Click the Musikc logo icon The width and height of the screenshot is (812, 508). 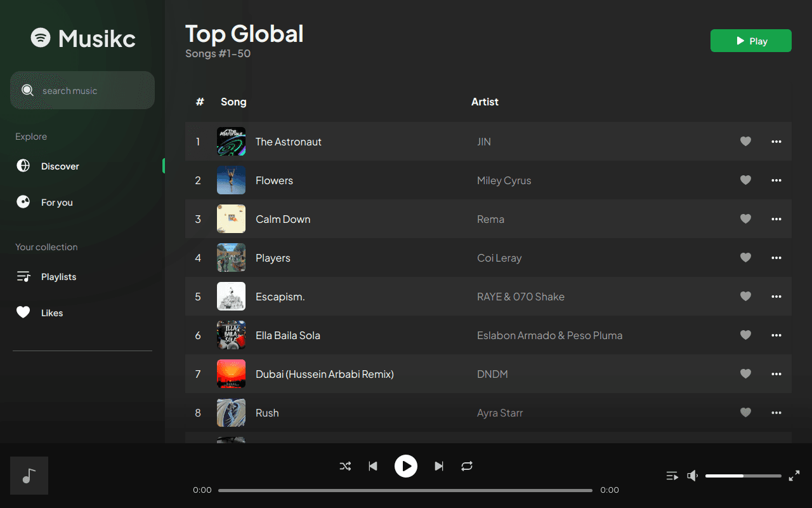(x=41, y=37)
